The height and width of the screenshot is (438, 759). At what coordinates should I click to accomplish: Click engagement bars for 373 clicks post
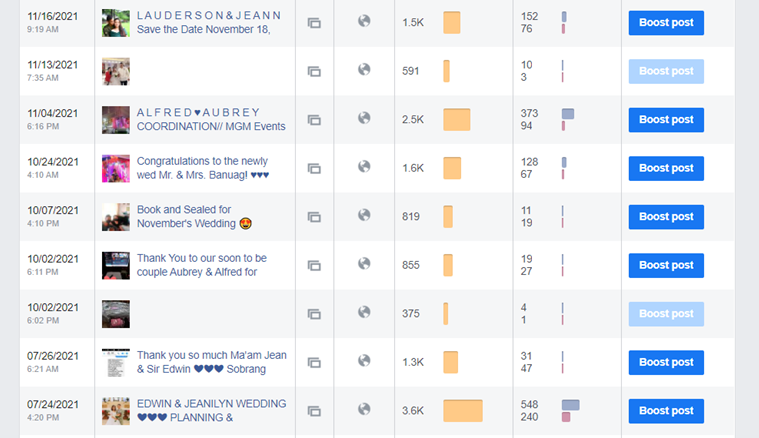click(567, 119)
